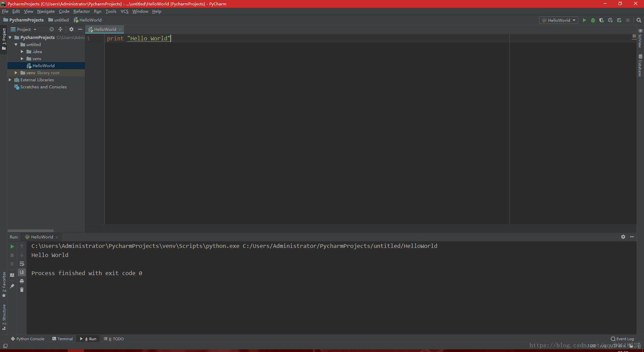Viewport: 644px width, 352px height.
Task: Click the up arrow in Run panel
Action: pos(22,246)
